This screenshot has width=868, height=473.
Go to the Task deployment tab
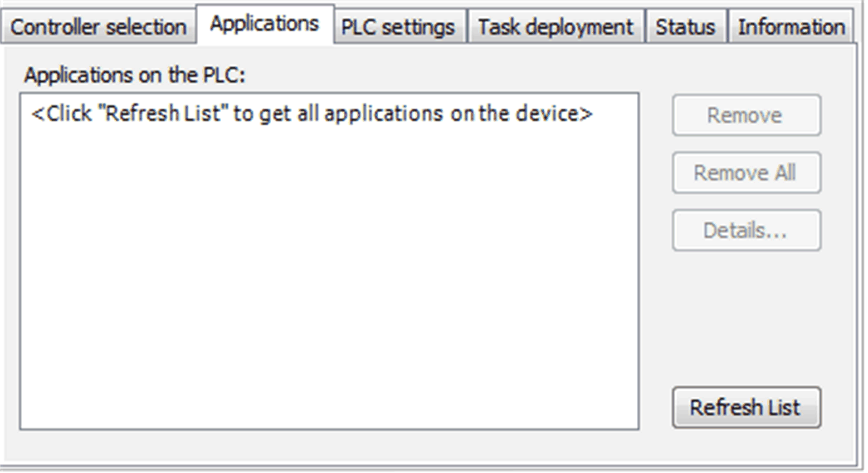pos(556,27)
